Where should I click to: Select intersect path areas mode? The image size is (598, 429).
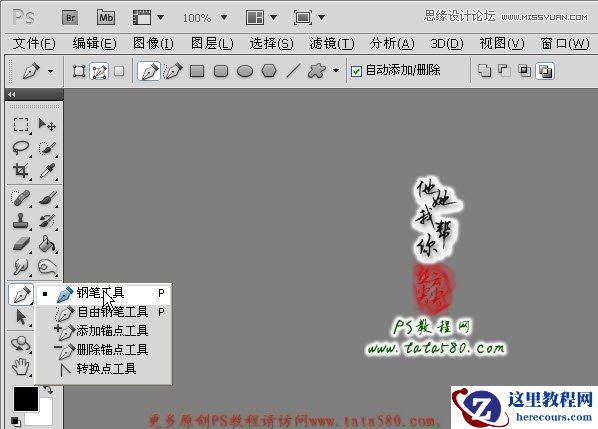point(525,71)
